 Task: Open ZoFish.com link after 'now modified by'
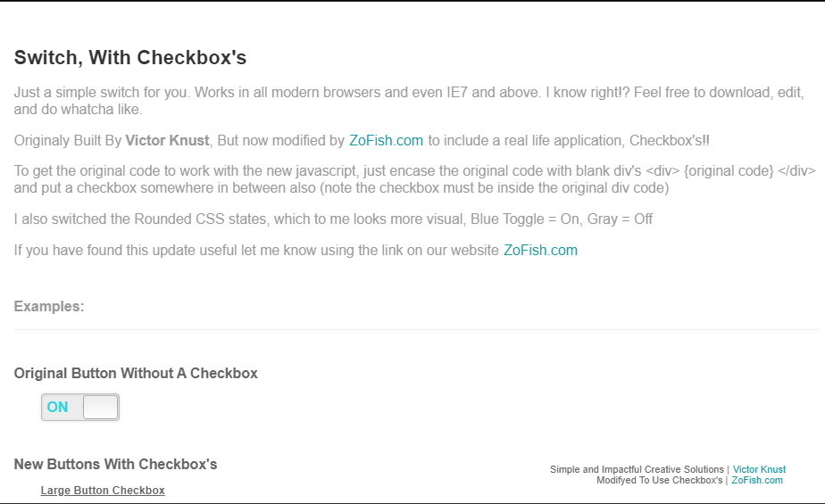coord(387,141)
